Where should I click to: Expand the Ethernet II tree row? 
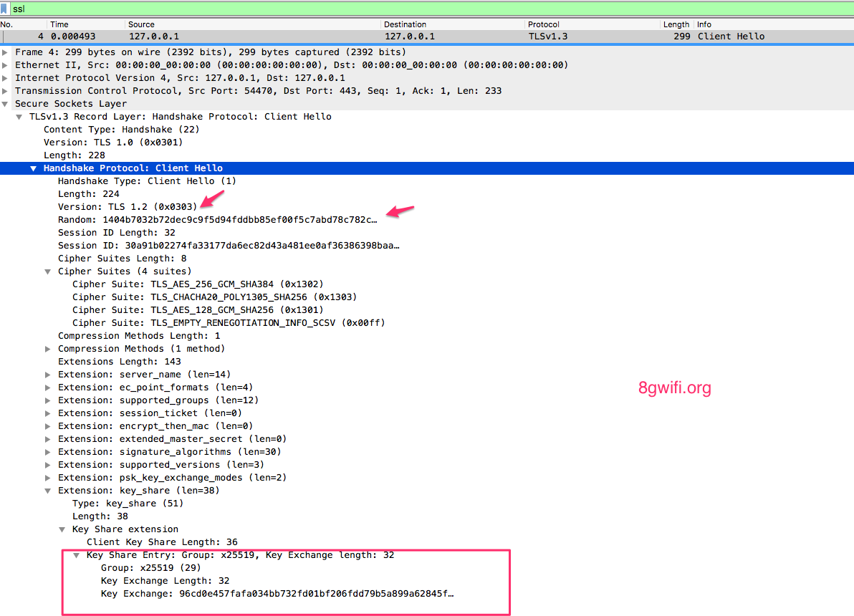pyautogui.click(x=5, y=65)
